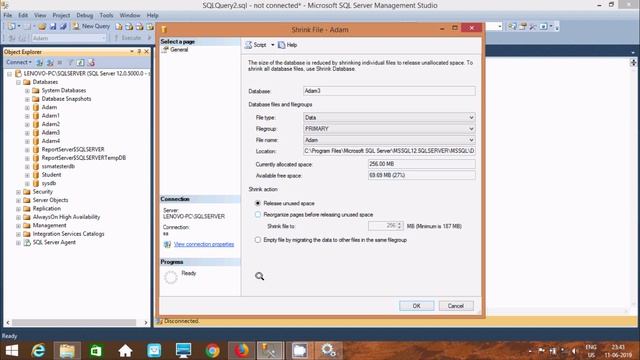Open the Filegroup dropdown

471,129
